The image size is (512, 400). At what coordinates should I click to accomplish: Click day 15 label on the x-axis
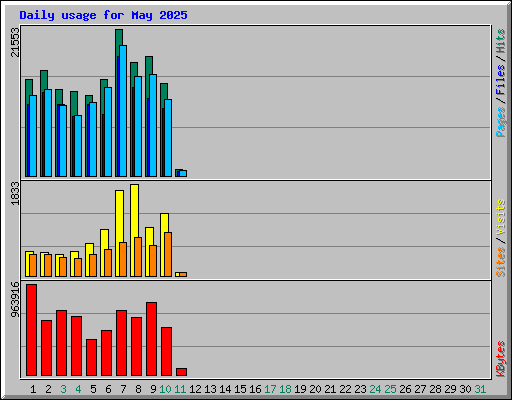[x=240, y=389]
